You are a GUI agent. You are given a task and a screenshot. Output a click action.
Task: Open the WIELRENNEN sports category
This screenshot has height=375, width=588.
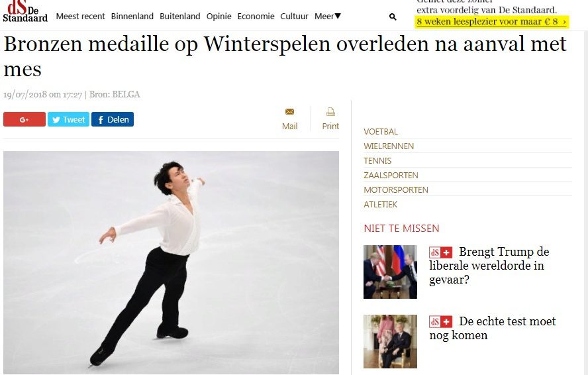point(389,146)
